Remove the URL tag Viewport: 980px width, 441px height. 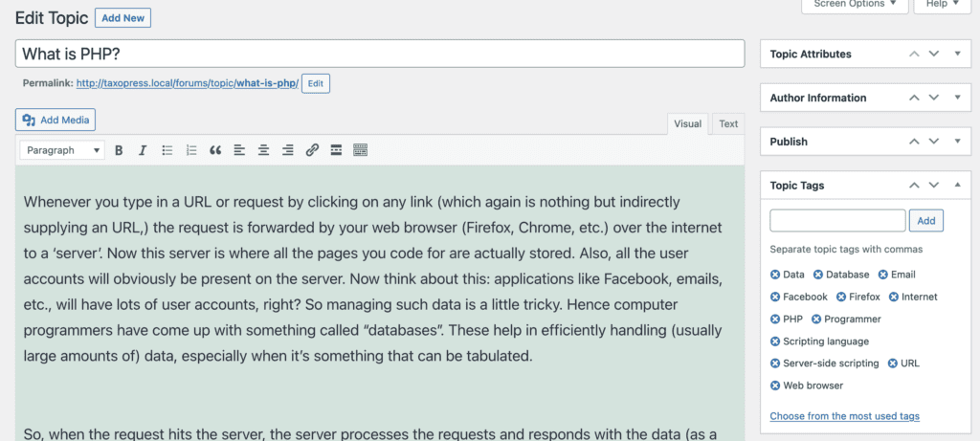point(893,364)
